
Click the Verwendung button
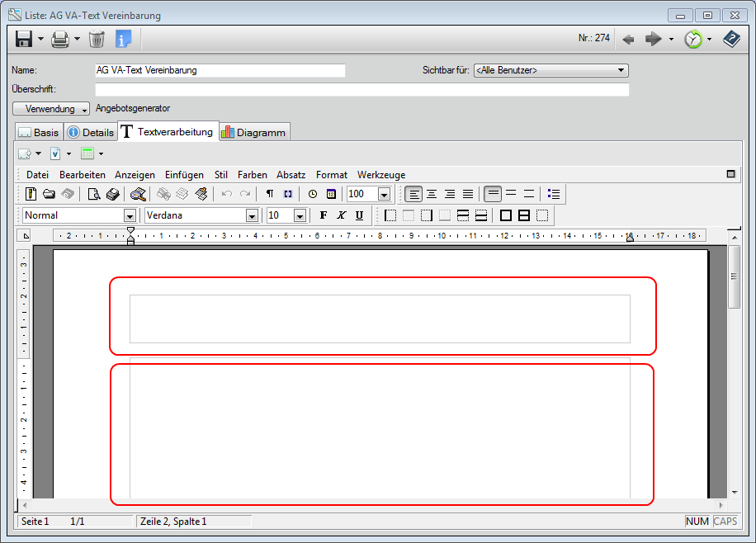tap(51, 109)
